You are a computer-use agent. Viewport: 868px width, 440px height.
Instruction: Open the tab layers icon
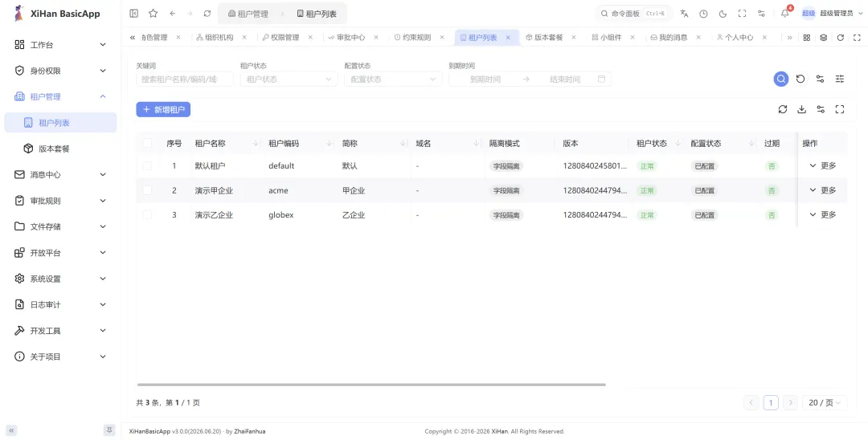[824, 38]
